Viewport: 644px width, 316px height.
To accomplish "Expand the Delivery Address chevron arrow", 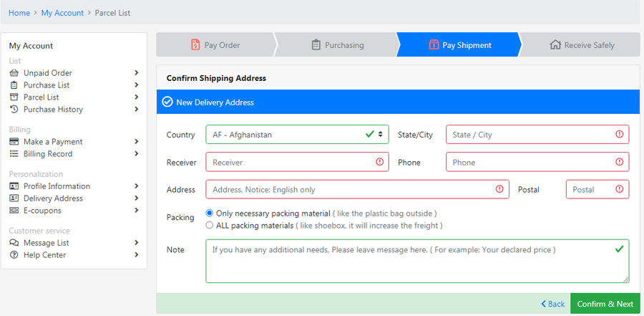I will (137, 198).
